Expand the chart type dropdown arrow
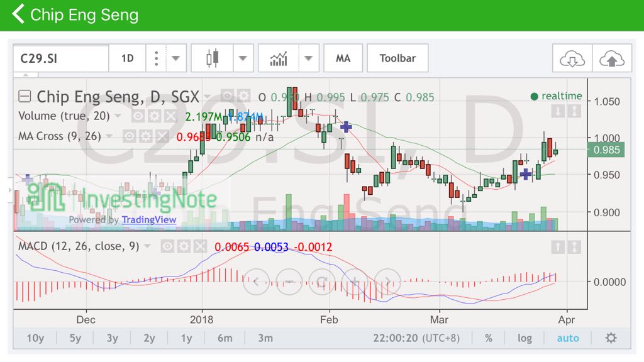This screenshot has width=644, height=362. click(243, 58)
